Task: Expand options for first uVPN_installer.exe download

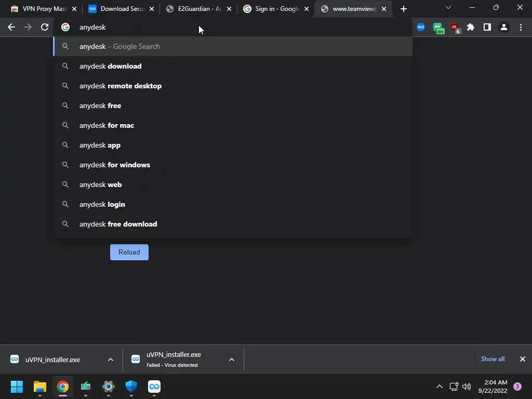Action: (x=111, y=360)
